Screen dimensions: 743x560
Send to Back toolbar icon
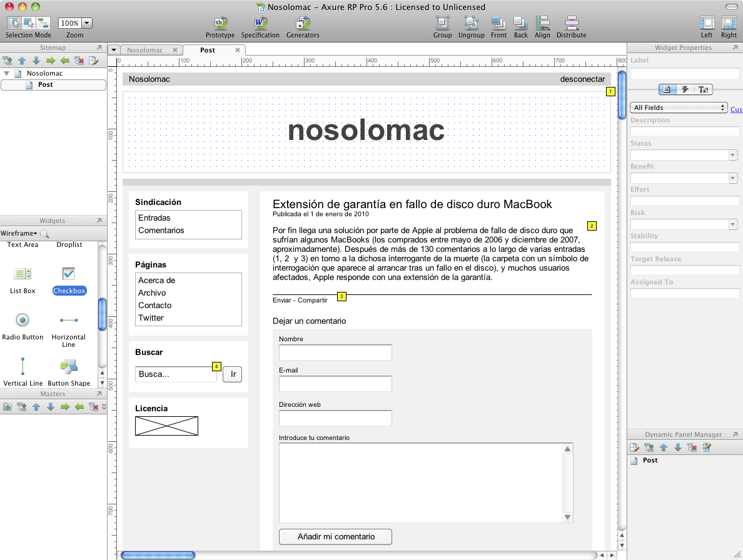(x=521, y=23)
